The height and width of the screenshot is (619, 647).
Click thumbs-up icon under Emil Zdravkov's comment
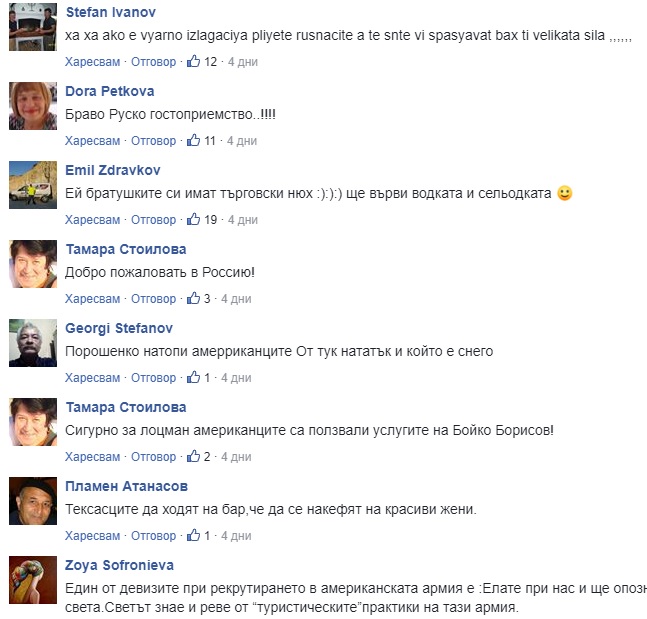click(x=194, y=219)
